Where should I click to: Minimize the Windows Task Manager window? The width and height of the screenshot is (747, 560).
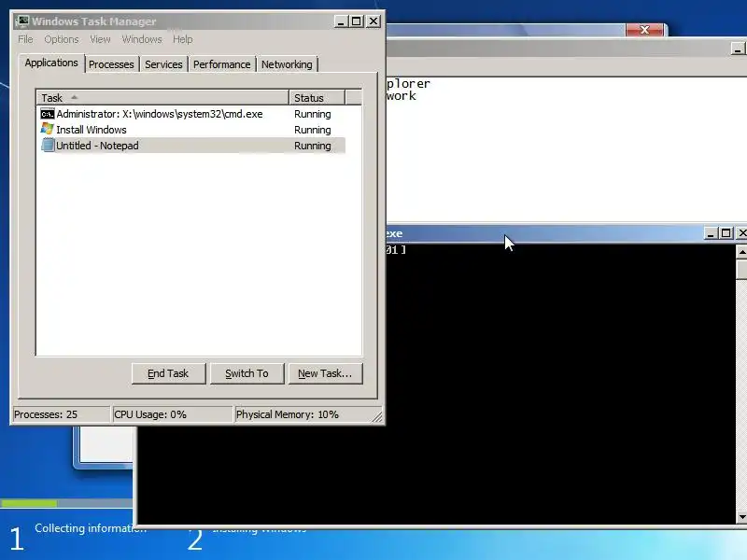tap(341, 21)
